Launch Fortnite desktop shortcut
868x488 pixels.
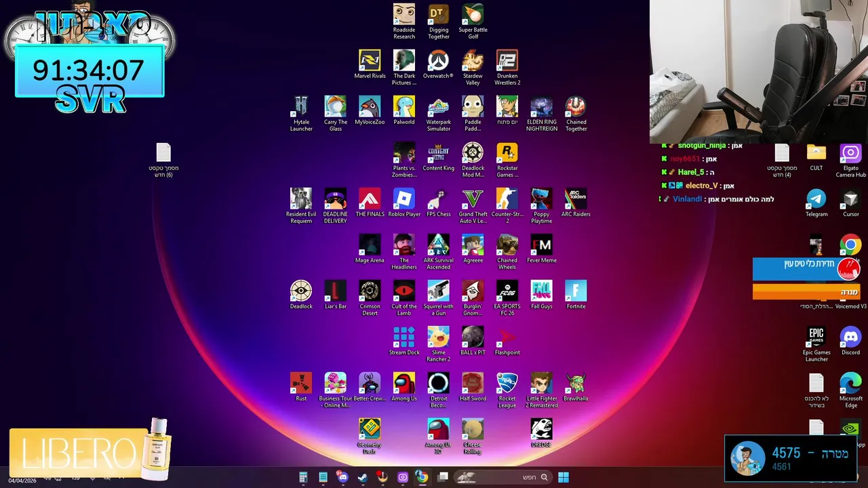(x=576, y=295)
